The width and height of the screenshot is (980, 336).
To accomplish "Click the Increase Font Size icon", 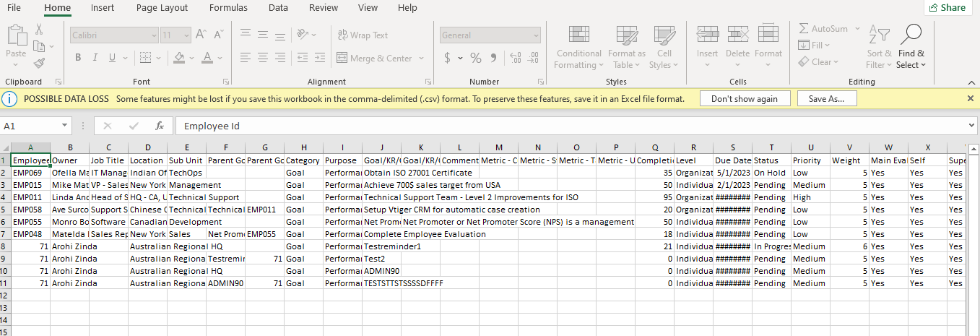I will pos(201,35).
